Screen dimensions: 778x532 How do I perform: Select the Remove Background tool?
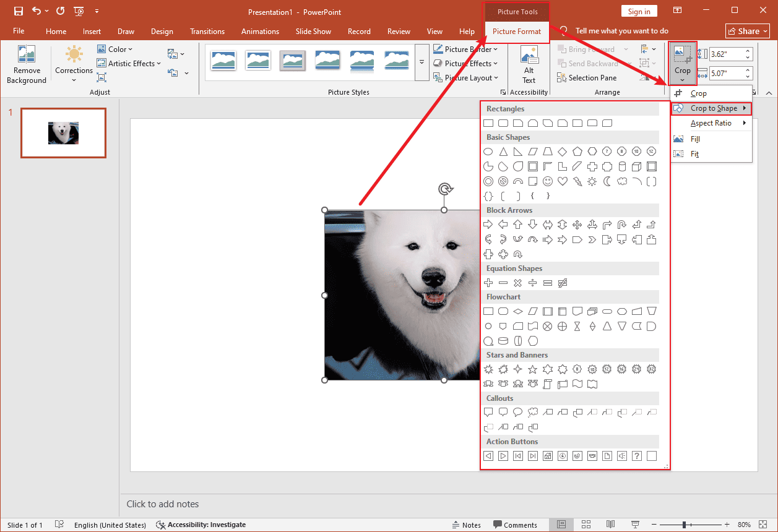tap(26, 64)
